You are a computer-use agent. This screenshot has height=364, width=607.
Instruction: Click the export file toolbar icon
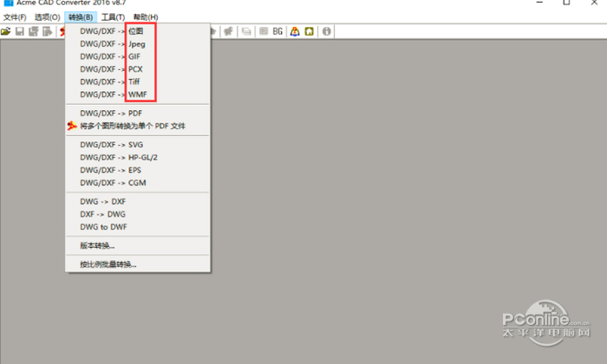47,31
